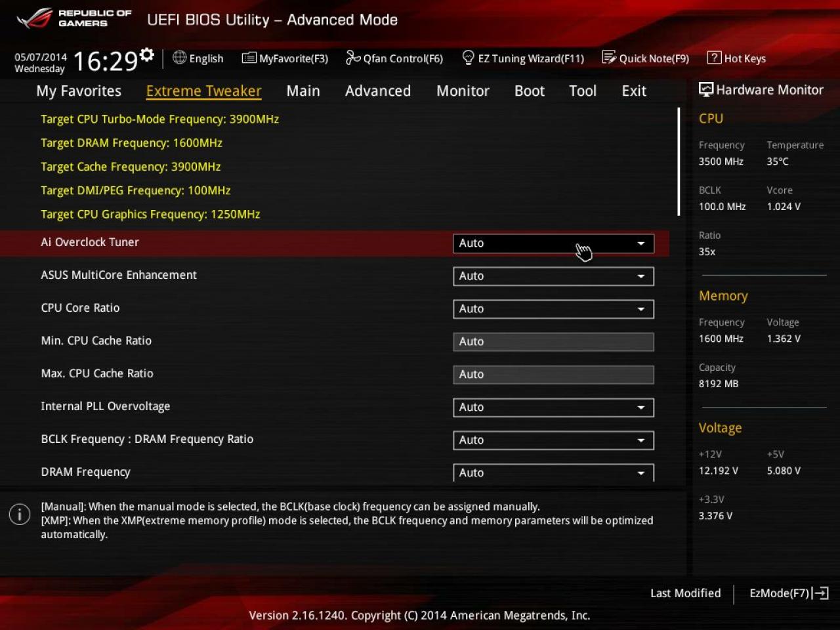Click +3.3V reading 3.376 V
The width and height of the screenshot is (840, 630).
[x=715, y=516]
